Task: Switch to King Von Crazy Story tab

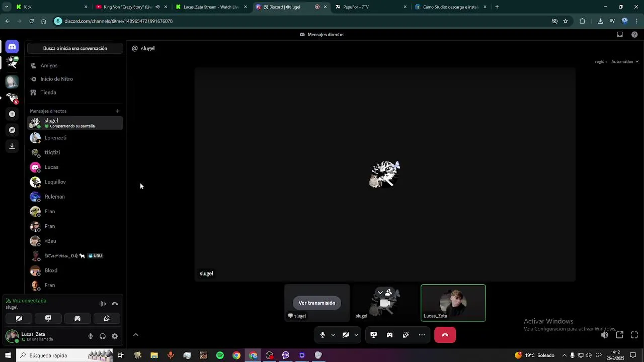Action: (131, 7)
